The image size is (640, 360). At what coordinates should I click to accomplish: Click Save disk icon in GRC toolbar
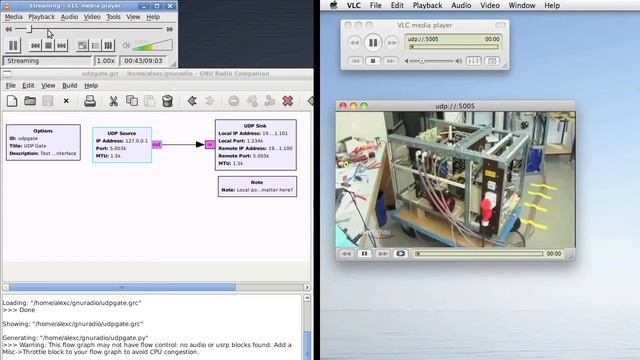[x=48, y=101]
